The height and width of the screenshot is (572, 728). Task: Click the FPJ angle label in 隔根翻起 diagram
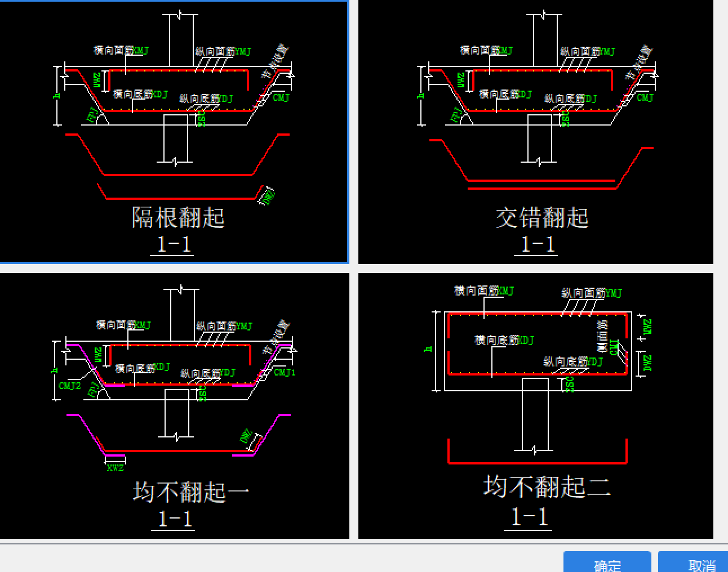pos(94,115)
